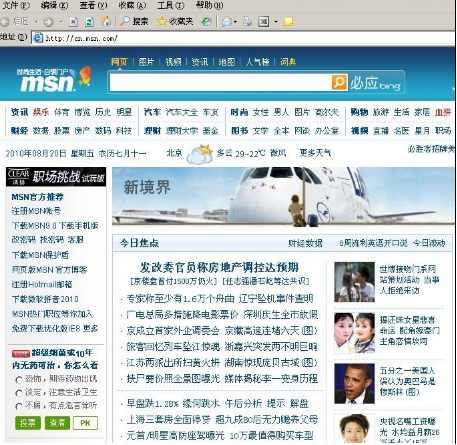This screenshot has height=445, width=457.
Task: Open the 文件(F) menu
Action: point(16,5)
